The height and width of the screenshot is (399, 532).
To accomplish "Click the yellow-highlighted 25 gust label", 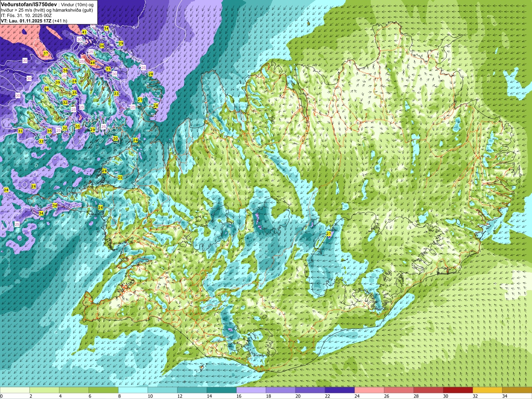I will [x=120, y=177].
